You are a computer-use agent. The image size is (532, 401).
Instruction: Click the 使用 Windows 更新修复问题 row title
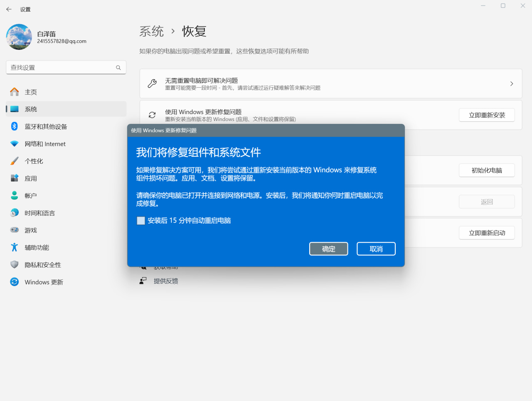point(203,112)
